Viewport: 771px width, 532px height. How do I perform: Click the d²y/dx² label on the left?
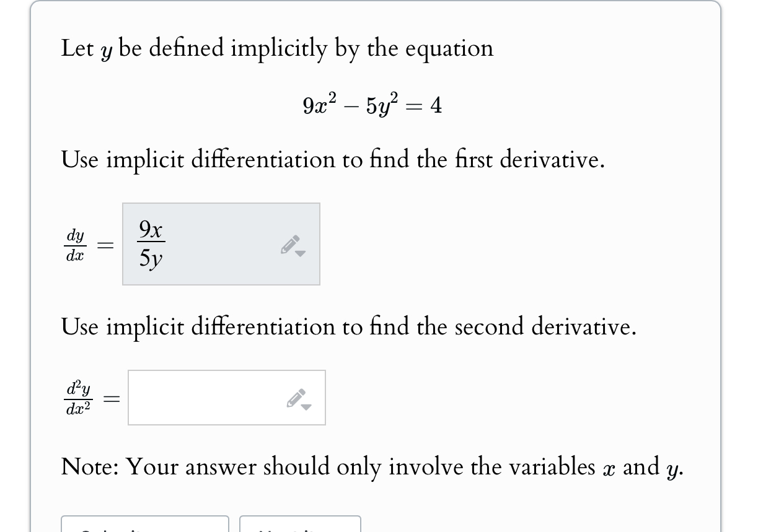[x=79, y=398]
